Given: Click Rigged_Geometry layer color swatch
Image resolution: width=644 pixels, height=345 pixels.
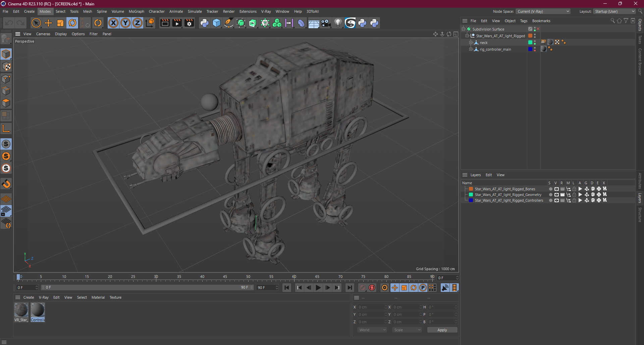Looking at the screenshot, I should click(x=471, y=195).
